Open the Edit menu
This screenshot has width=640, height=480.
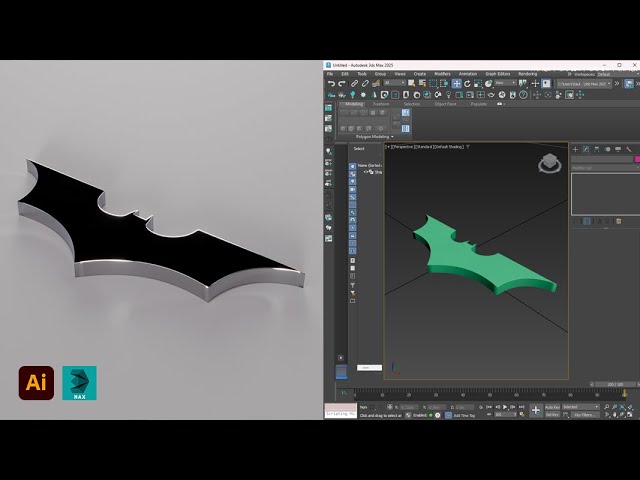pos(345,74)
